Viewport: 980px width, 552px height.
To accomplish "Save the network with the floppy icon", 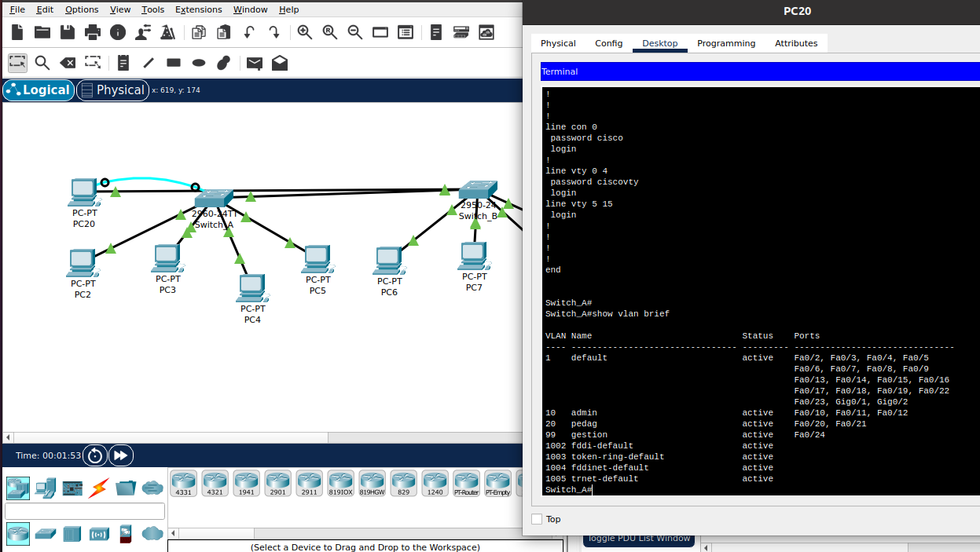I will point(68,32).
